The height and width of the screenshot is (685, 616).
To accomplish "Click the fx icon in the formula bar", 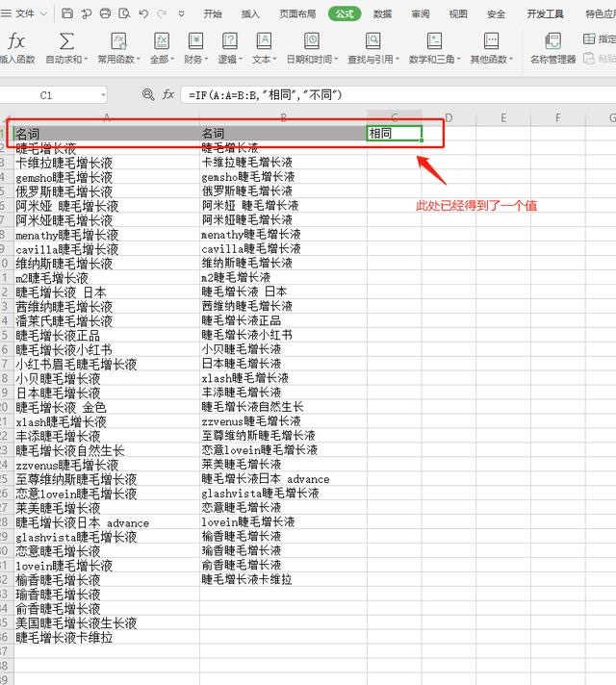I will (x=168, y=94).
